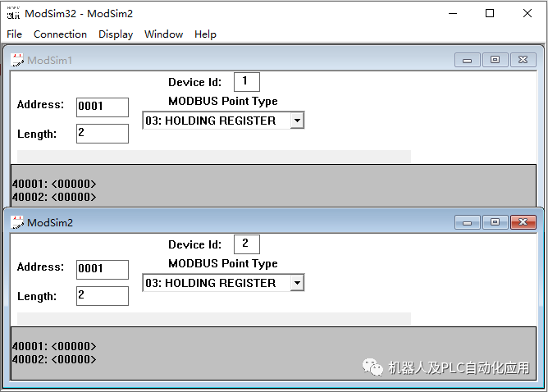Click the Length field in ModSim2
548x392 pixels.
tap(103, 296)
